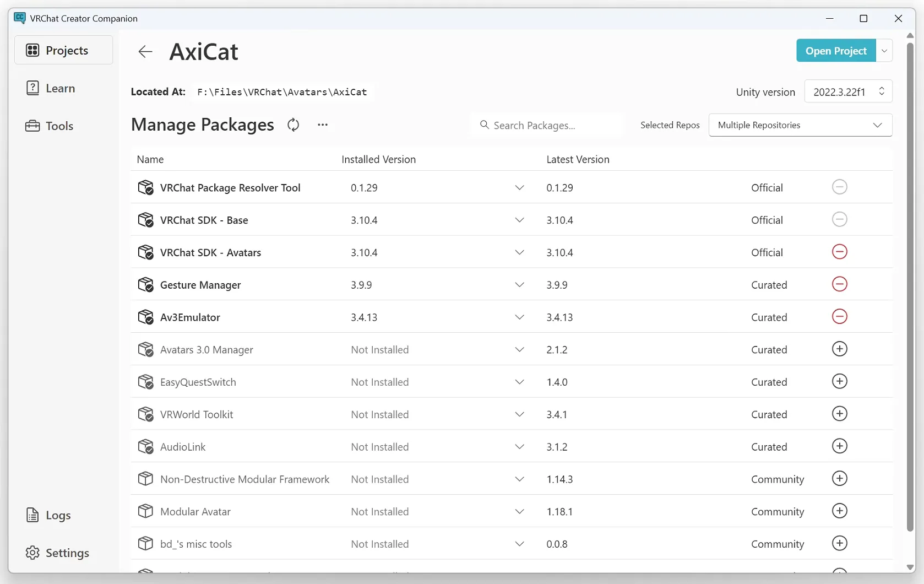Click the VRChat Package Resolver Tool remove icon

pos(839,187)
